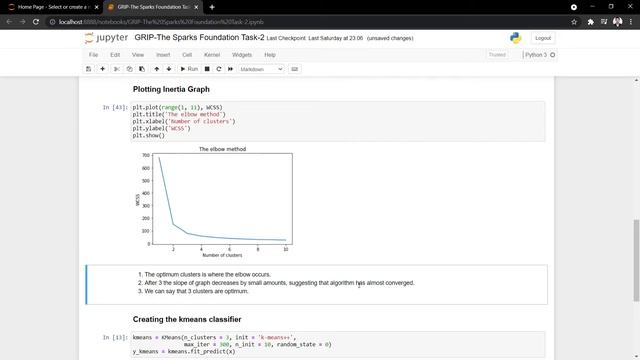Save and checkpoint the notebook
This screenshot has height=360, width=640.
pos(89,69)
